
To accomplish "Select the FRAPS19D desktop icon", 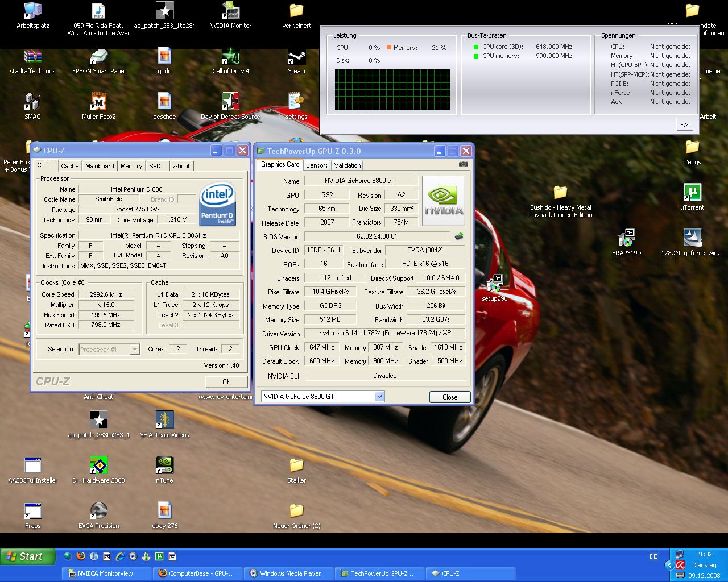I will [x=626, y=239].
